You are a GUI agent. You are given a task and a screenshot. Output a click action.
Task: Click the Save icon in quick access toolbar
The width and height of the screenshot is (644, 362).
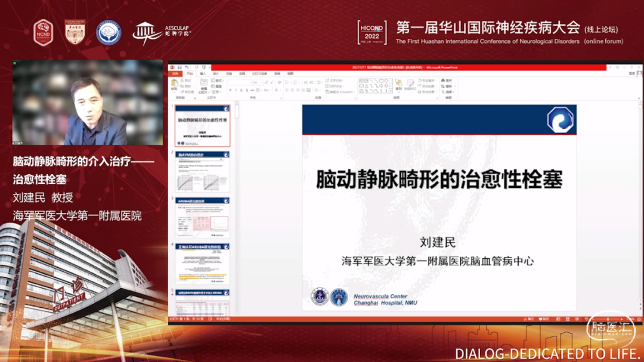tap(179, 67)
